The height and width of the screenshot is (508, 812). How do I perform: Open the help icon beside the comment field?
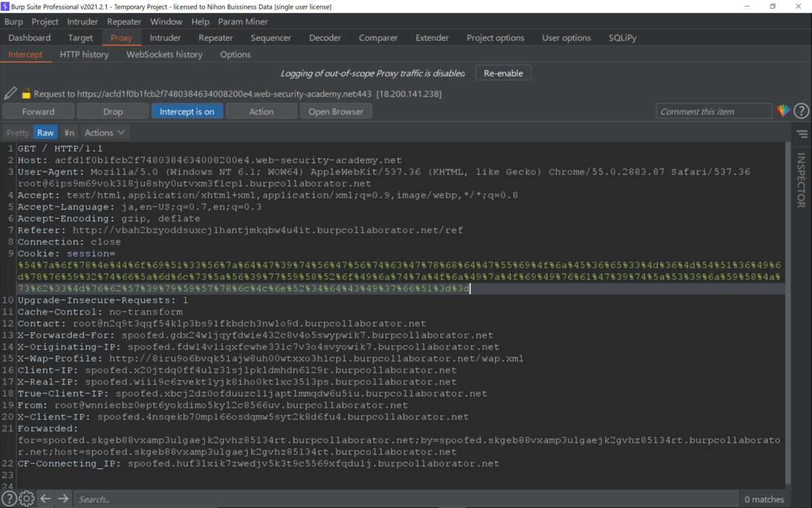pyautogui.click(x=801, y=111)
